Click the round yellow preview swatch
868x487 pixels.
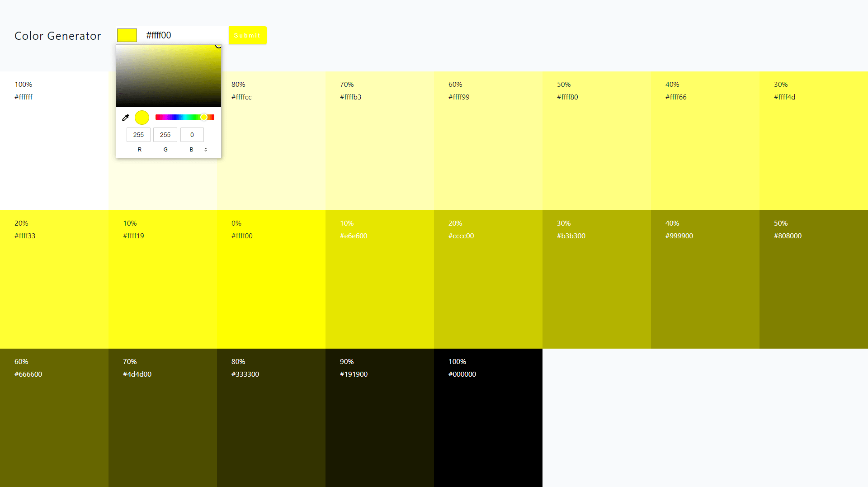point(142,118)
